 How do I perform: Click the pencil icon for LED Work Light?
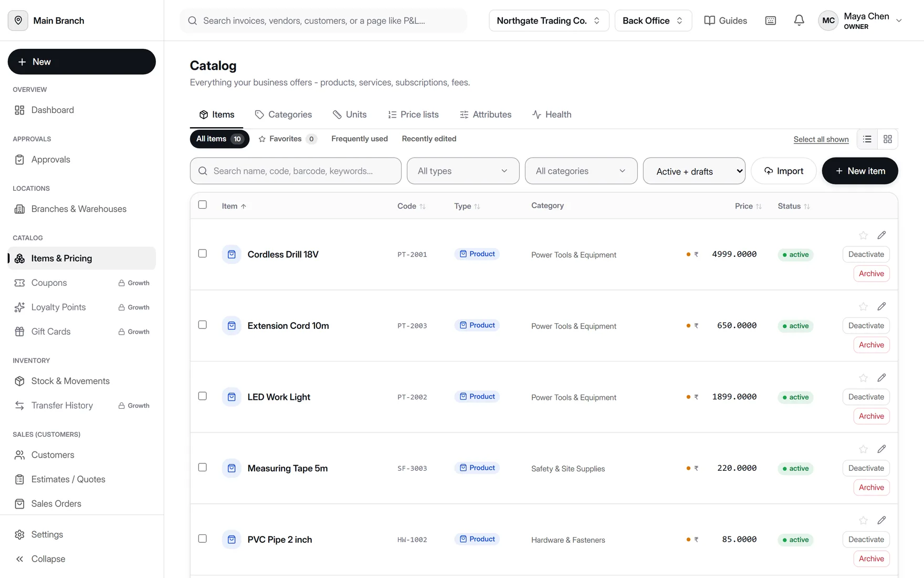pyautogui.click(x=881, y=377)
